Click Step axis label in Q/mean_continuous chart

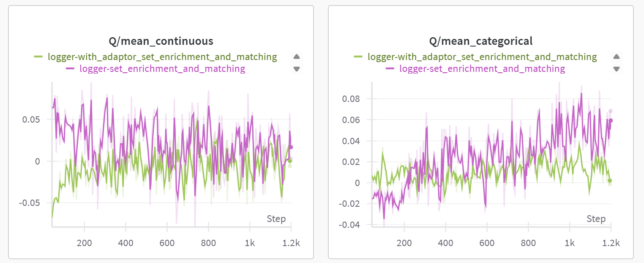[276, 219]
